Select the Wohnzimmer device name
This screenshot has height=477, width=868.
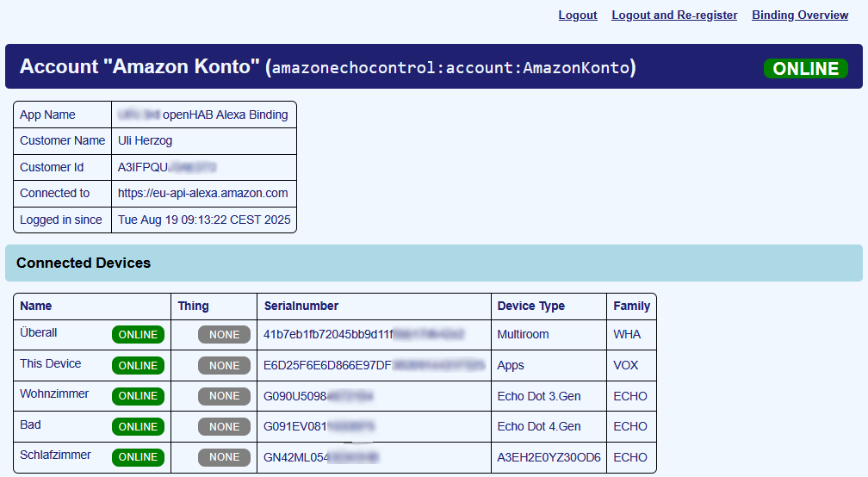54,394
